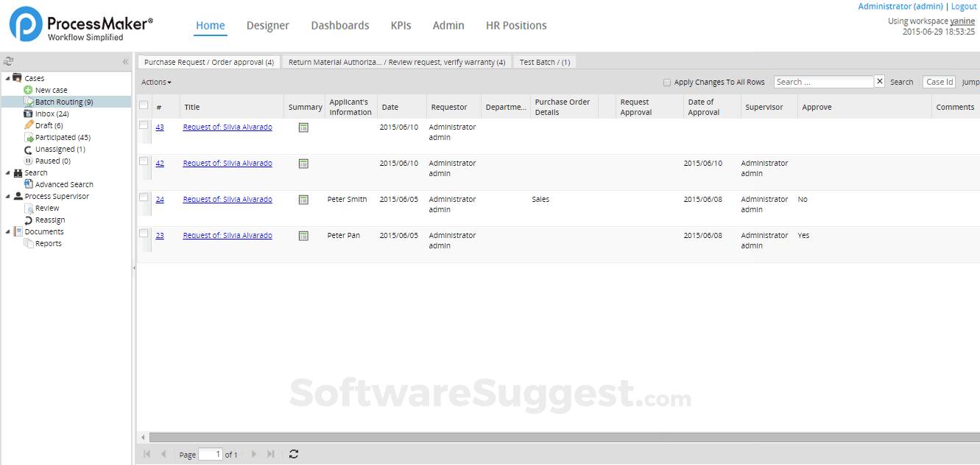Screen dimensions: 980x465
Task: Open case 42 titled Request of Silvia Alvarado
Action: [x=228, y=163]
